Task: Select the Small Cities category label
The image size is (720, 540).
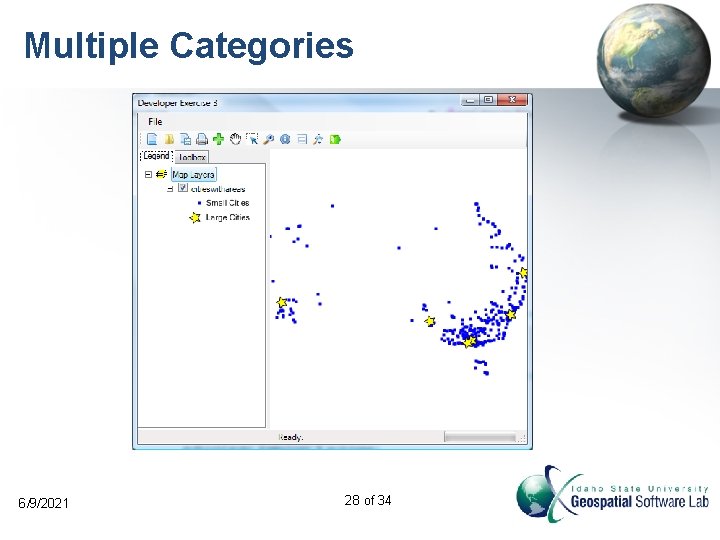Action: coord(228,203)
